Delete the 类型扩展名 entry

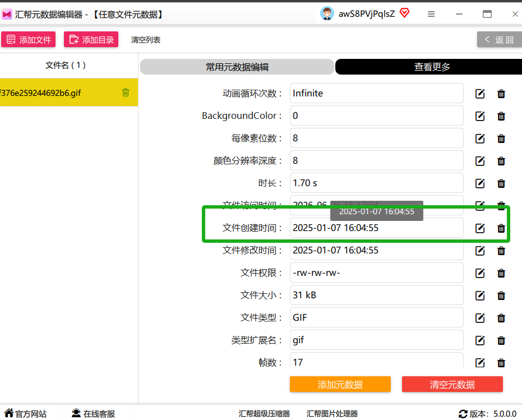point(501,340)
